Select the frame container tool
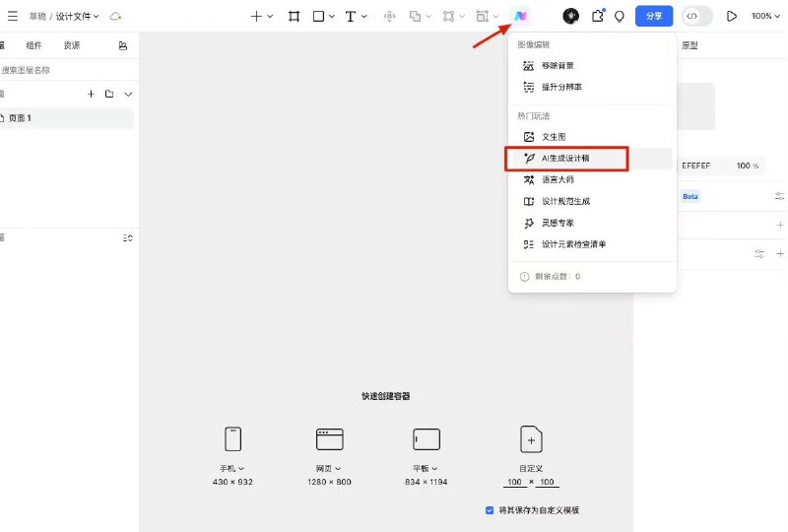788x532 pixels. (294, 16)
